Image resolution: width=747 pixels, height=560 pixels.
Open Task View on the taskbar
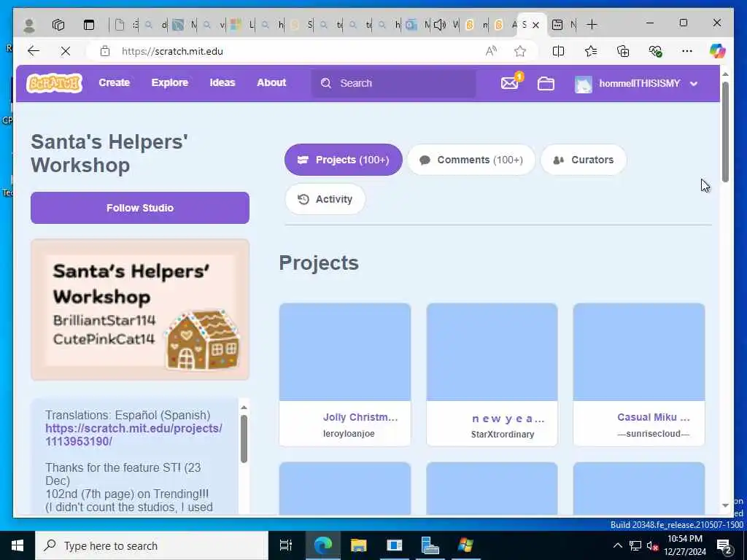(x=286, y=545)
